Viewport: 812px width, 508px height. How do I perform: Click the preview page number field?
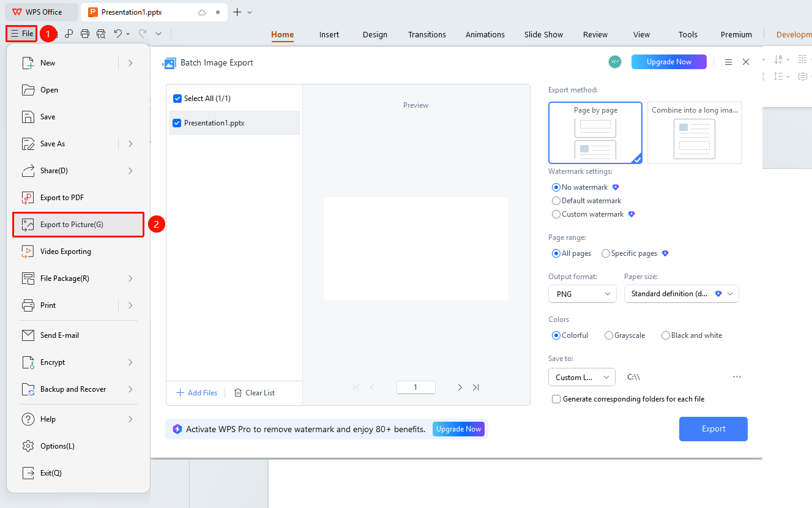pos(416,387)
